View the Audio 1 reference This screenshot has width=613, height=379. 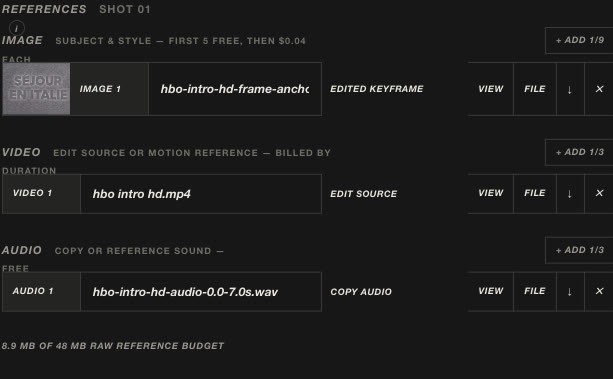(x=491, y=291)
